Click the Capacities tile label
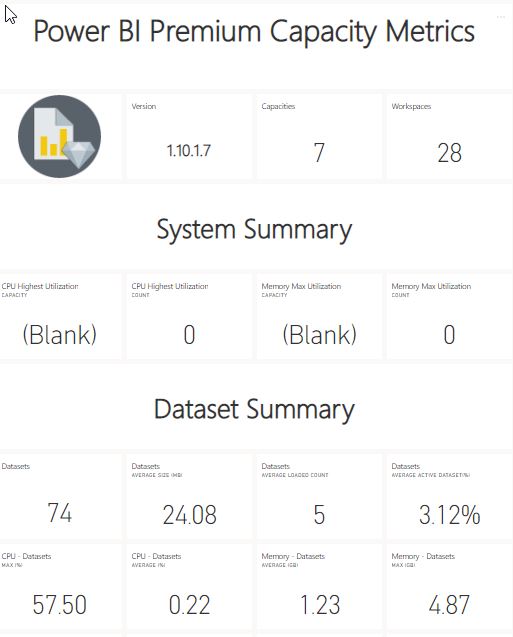Screen dimensions: 513x637 [x=278, y=106]
